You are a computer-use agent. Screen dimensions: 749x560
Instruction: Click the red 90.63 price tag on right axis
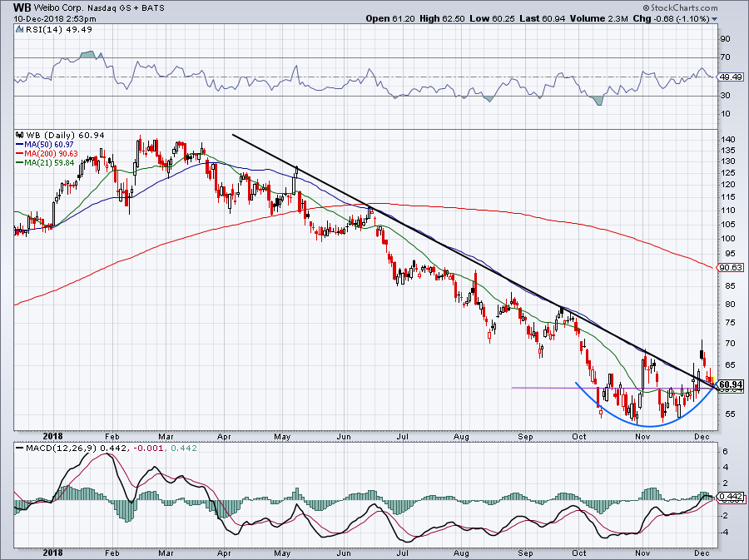tap(731, 268)
